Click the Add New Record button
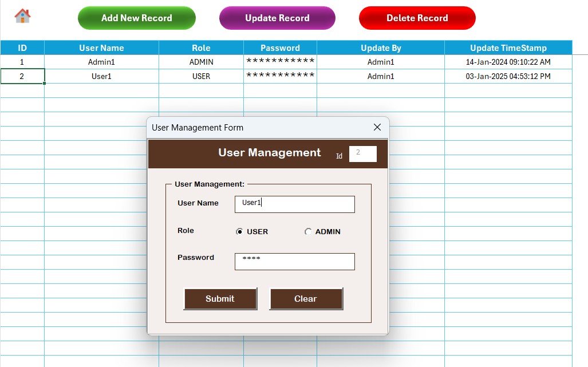Image resolution: width=588 pixels, height=367 pixels. pyautogui.click(x=136, y=18)
